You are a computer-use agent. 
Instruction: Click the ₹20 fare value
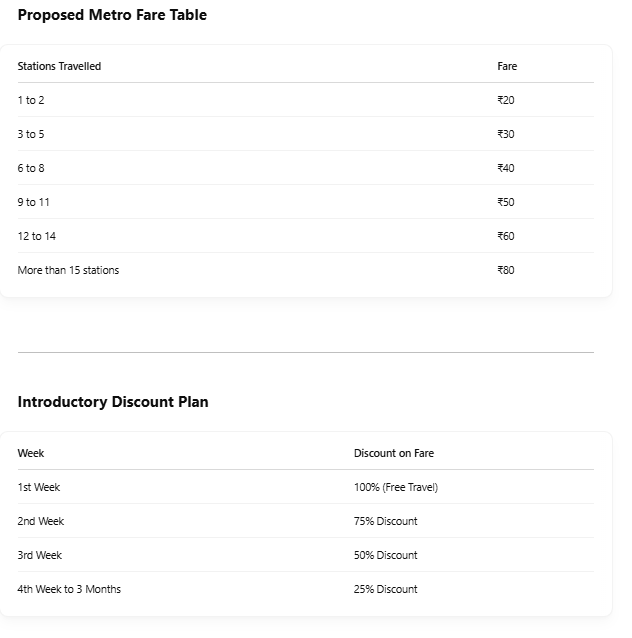click(506, 100)
